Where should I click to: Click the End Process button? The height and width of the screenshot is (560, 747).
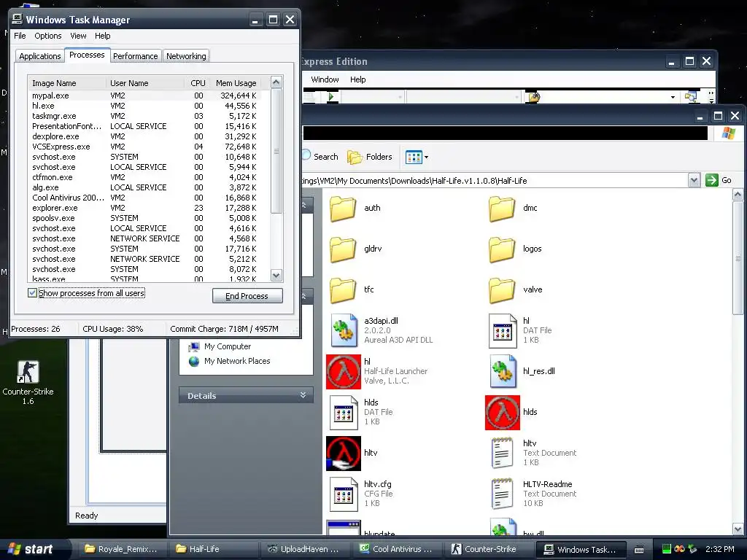[247, 296]
